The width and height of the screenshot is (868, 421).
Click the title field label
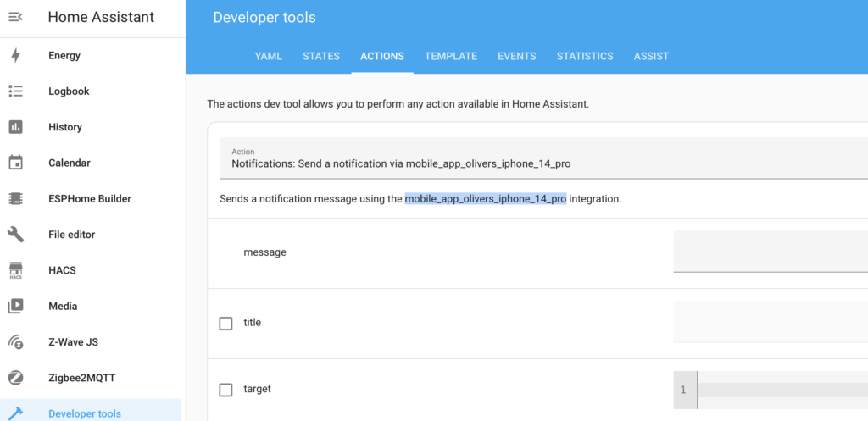tap(253, 322)
